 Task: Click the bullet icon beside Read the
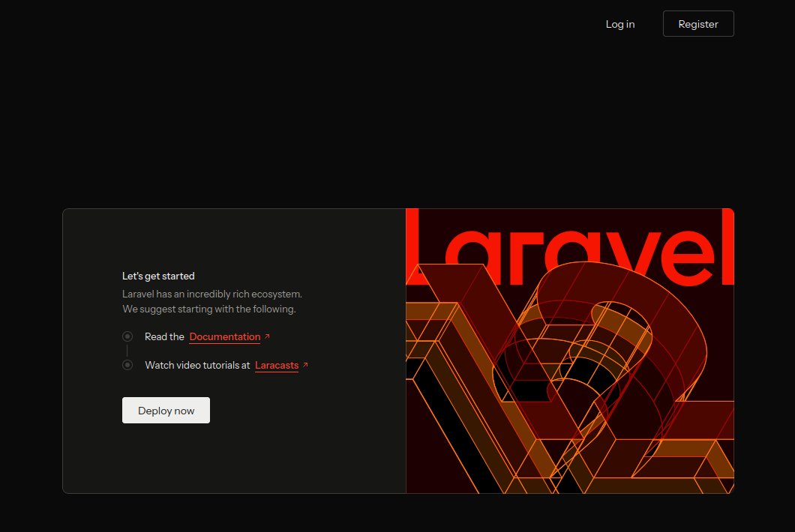click(x=127, y=336)
